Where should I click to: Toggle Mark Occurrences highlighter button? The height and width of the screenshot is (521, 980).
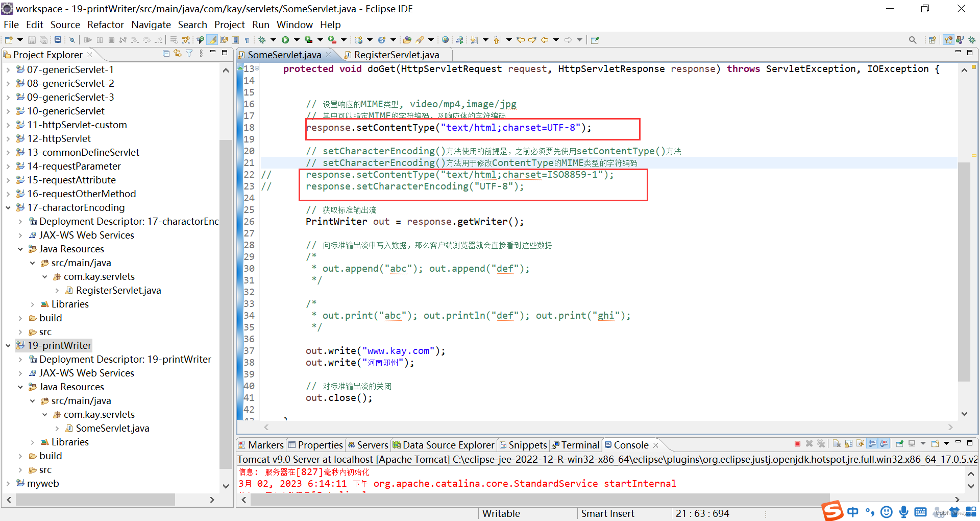pyautogui.click(x=212, y=40)
